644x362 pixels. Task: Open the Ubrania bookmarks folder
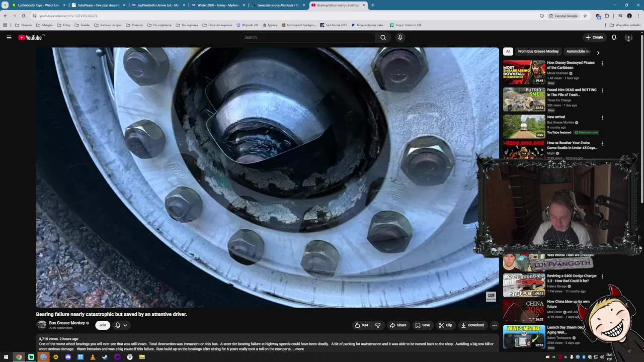[23, 25]
